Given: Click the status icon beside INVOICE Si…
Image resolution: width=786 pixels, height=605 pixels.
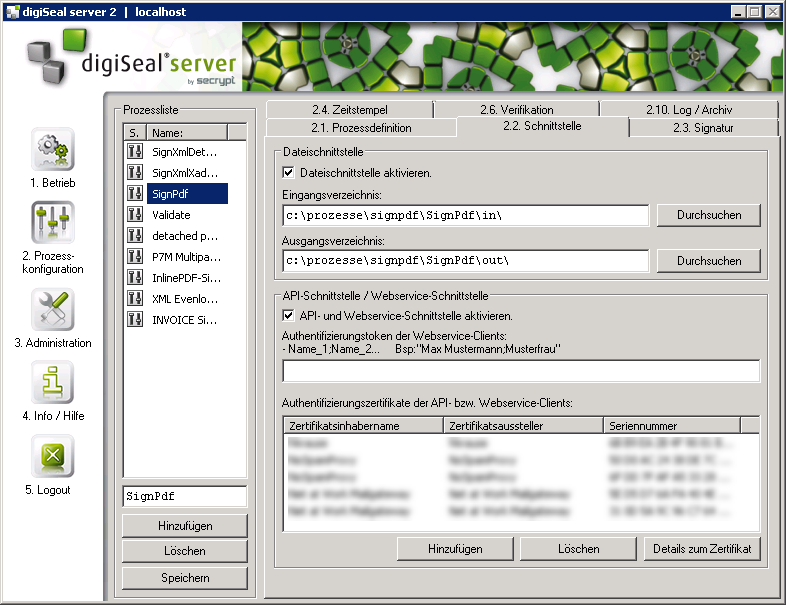Looking at the screenshot, I should pyautogui.click(x=135, y=319).
